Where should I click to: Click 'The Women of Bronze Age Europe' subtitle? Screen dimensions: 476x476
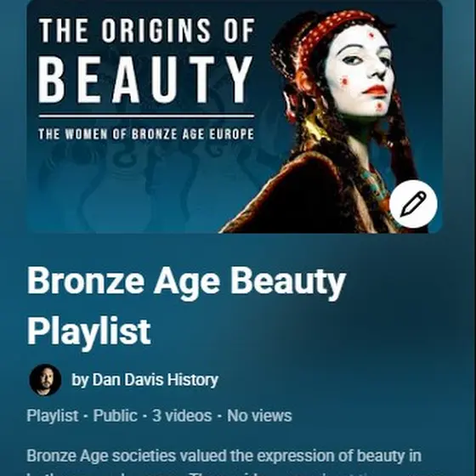pos(146,134)
